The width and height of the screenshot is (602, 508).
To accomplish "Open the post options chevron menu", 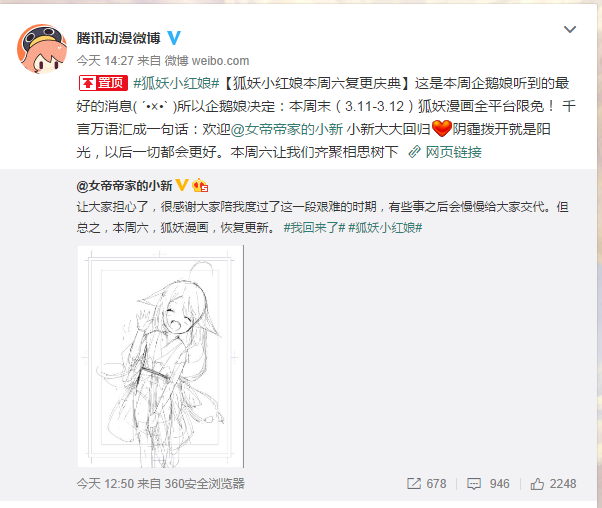I will tap(570, 29).
